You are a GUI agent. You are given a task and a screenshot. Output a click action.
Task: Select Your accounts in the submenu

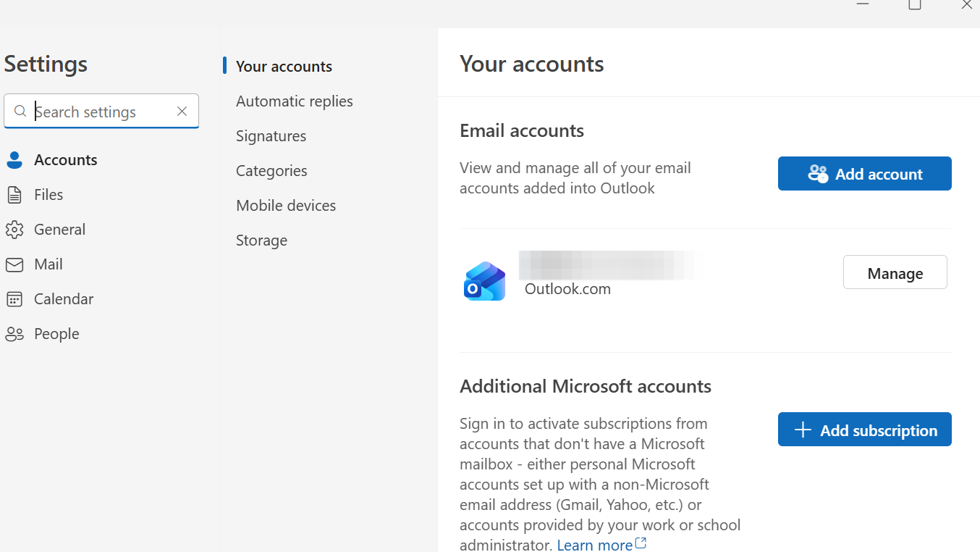click(284, 67)
